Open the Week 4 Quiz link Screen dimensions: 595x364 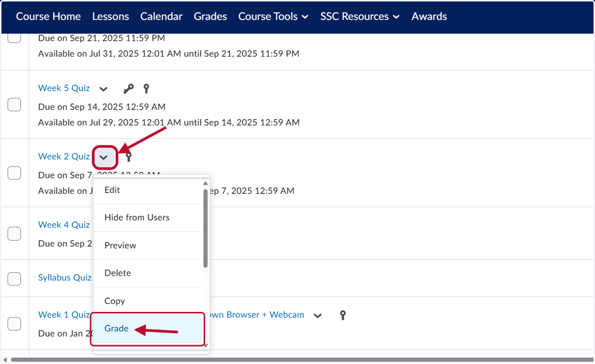pos(64,225)
